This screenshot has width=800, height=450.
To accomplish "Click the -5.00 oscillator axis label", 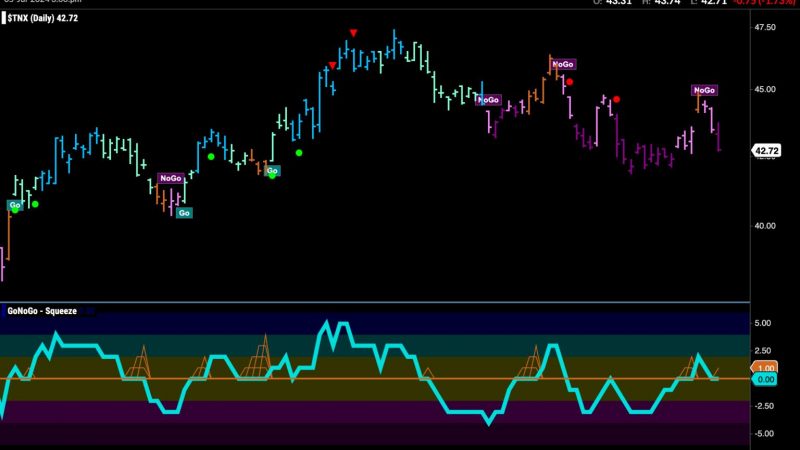I will click(762, 434).
